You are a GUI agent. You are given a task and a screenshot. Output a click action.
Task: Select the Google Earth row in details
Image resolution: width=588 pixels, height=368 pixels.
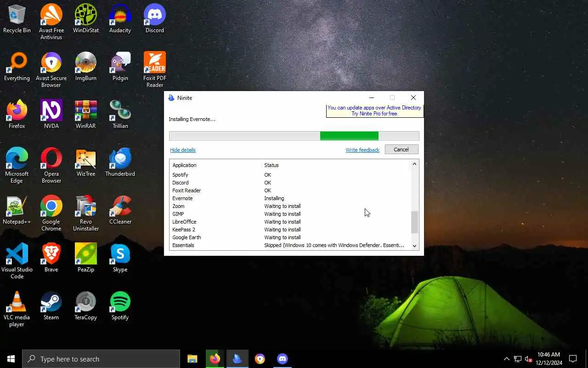click(289, 237)
